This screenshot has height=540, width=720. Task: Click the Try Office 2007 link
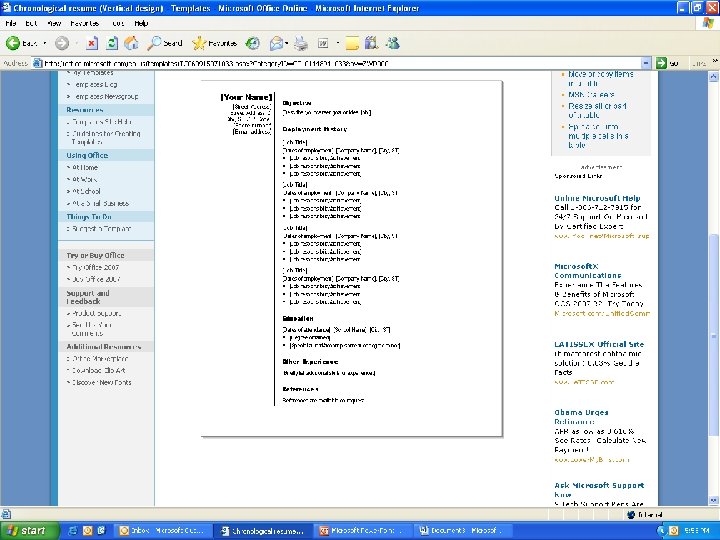point(96,267)
